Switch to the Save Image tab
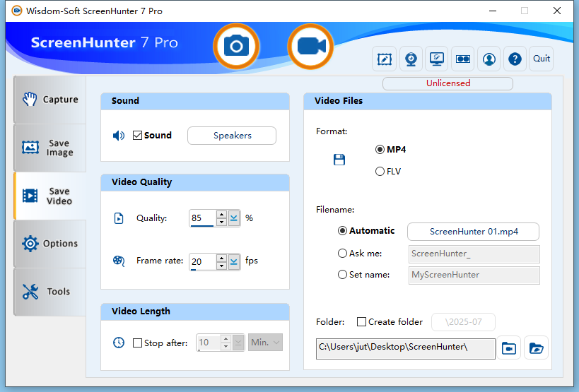The height and width of the screenshot is (392, 579). point(50,148)
